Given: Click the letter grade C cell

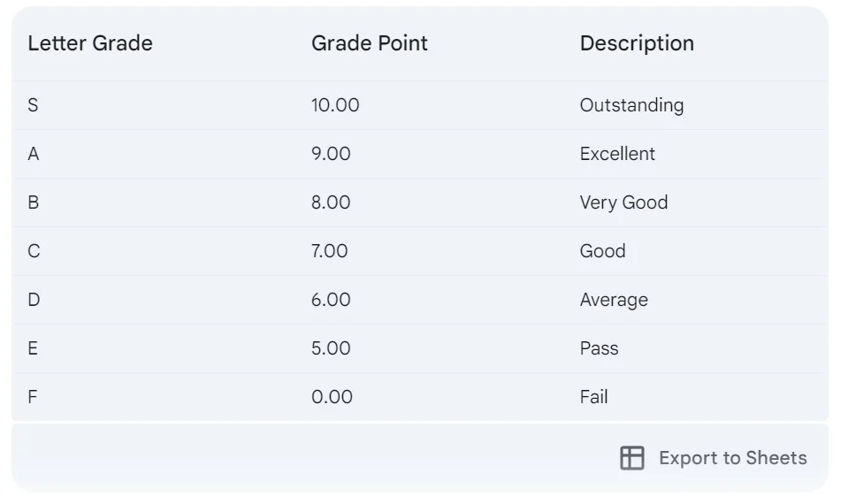Looking at the screenshot, I should tap(34, 250).
